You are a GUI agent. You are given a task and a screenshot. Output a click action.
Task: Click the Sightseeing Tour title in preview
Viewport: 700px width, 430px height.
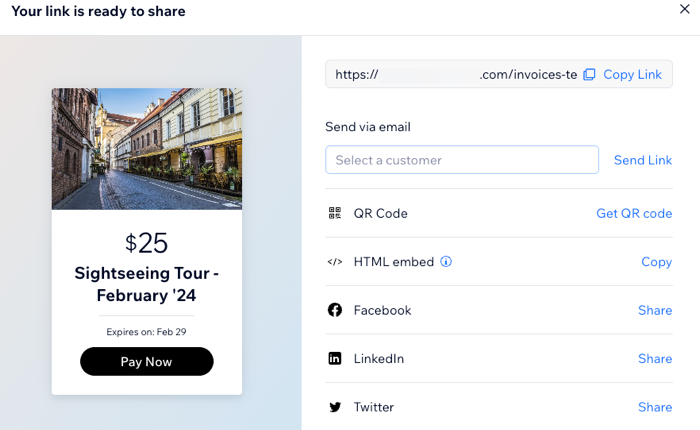[x=146, y=284]
